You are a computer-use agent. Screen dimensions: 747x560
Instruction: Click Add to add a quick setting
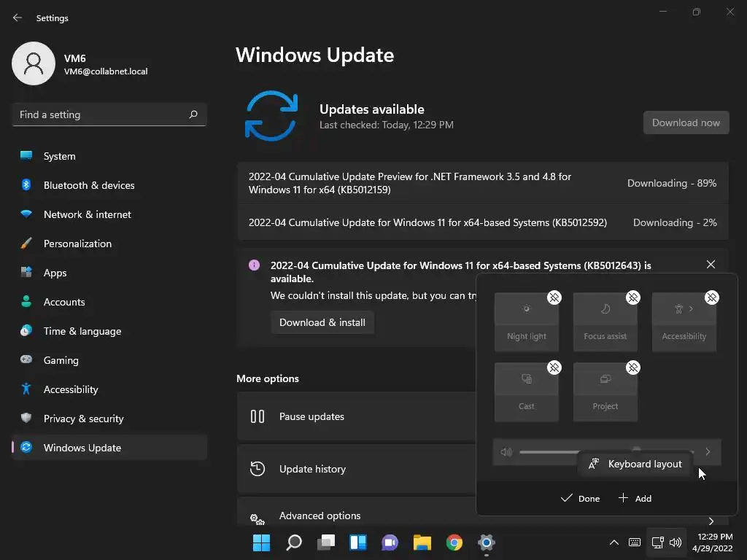pos(635,498)
